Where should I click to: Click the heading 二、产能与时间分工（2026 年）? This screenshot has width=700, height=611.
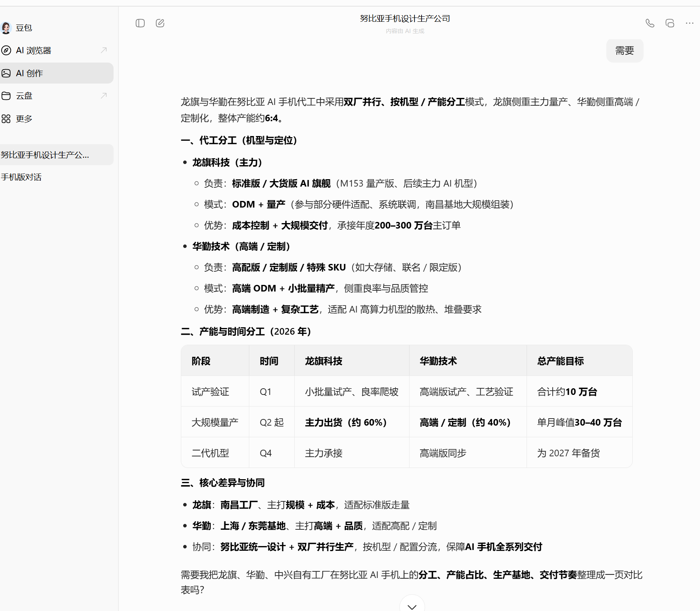(246, 332)
